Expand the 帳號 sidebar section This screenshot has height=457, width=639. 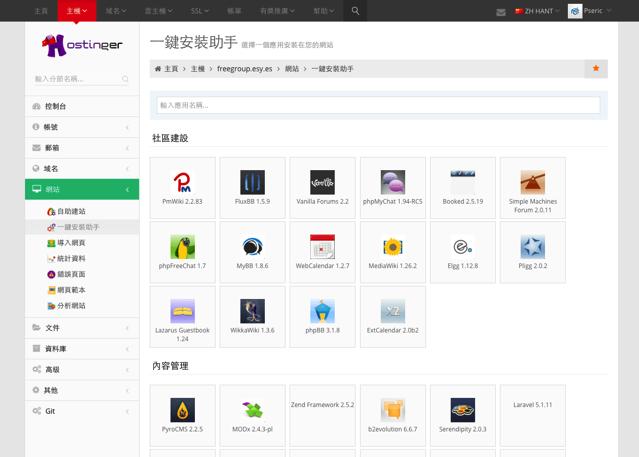click(x=82, y=127)
